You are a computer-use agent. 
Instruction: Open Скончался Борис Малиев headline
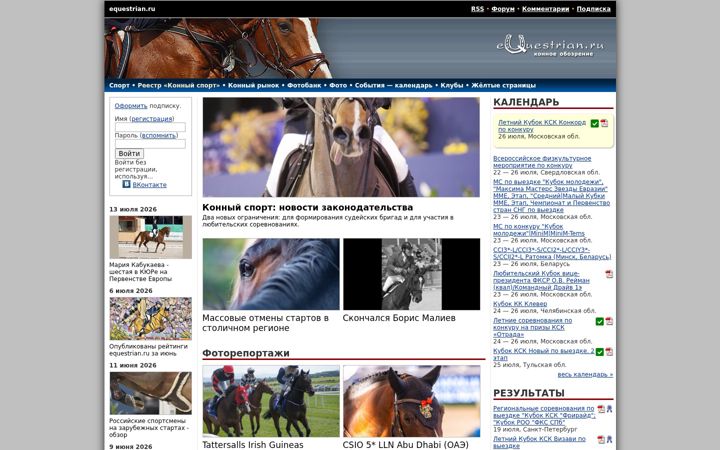tap(399, 318)
